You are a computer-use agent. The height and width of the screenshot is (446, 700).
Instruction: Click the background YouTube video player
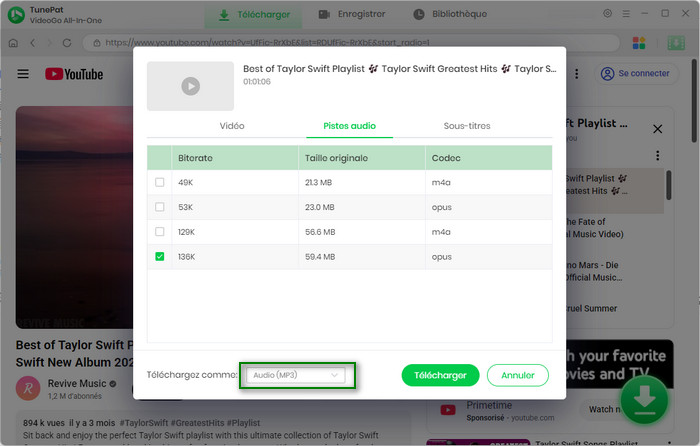click(74, 217)
